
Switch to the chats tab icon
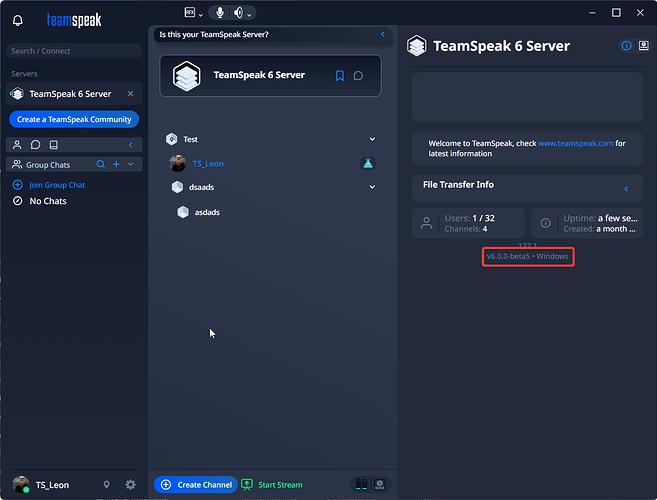pos(38,145)
